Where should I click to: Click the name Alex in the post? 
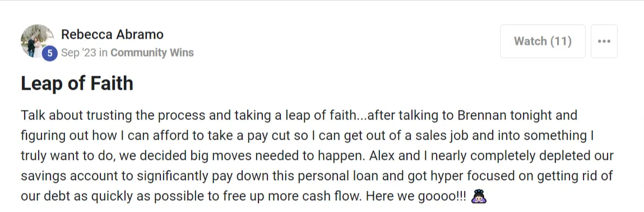tap(382, 156)
